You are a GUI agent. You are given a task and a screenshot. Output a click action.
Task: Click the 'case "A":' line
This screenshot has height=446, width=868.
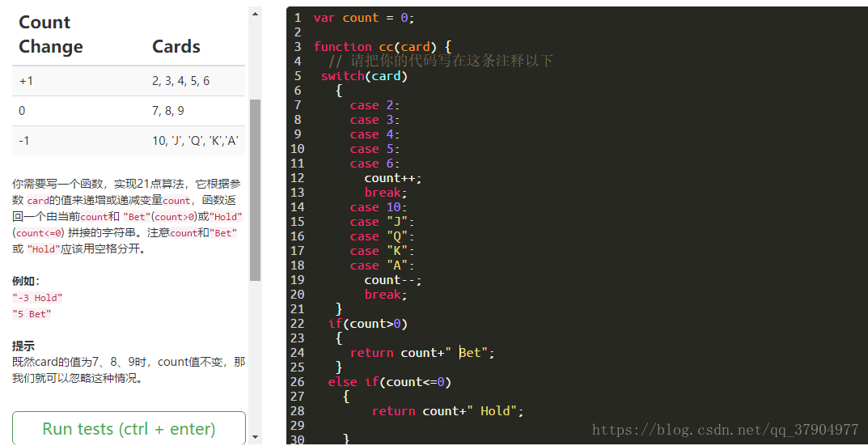click(x=382, y=265)
